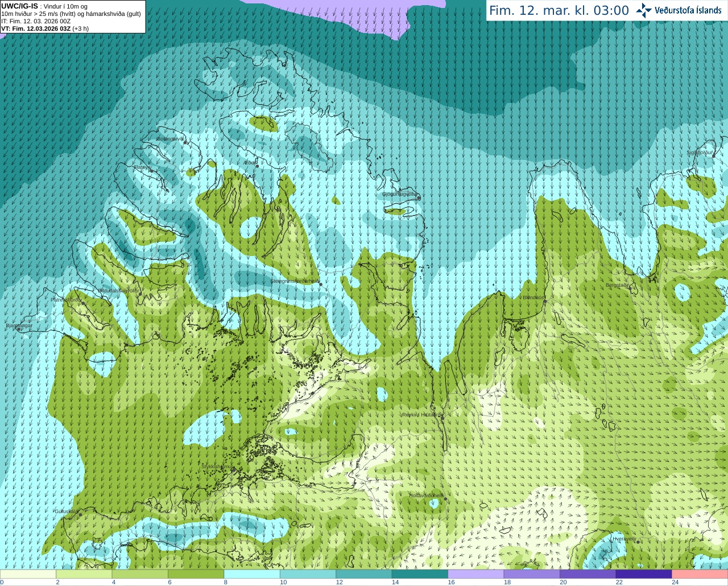The height and width of the screenshot is (586, 728).
Task: Click the 10–12 m/s legend swatch
Action: tap(308, 573)
